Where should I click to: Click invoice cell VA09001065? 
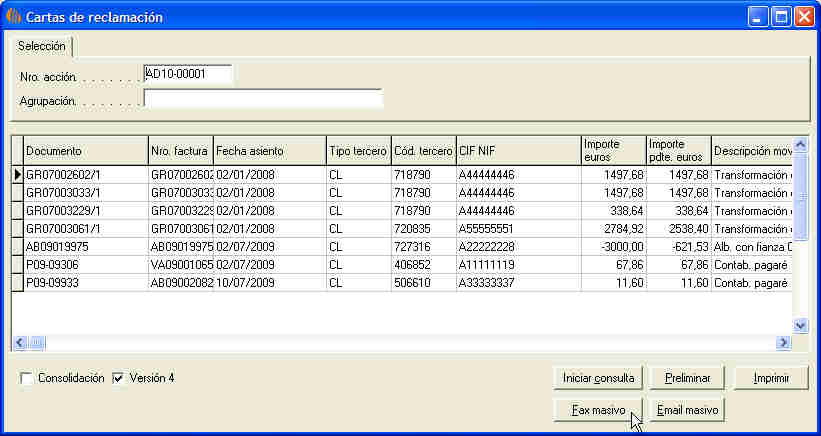181,265
